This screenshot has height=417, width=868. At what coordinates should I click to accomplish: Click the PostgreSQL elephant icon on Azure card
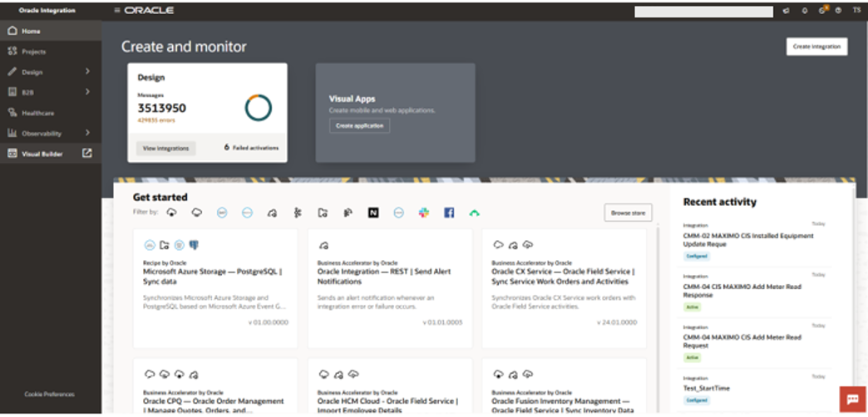194,245
